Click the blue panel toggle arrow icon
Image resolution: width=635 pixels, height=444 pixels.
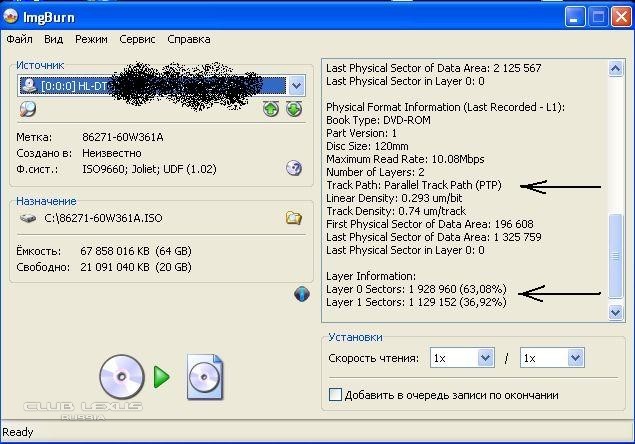pos(301,293)
